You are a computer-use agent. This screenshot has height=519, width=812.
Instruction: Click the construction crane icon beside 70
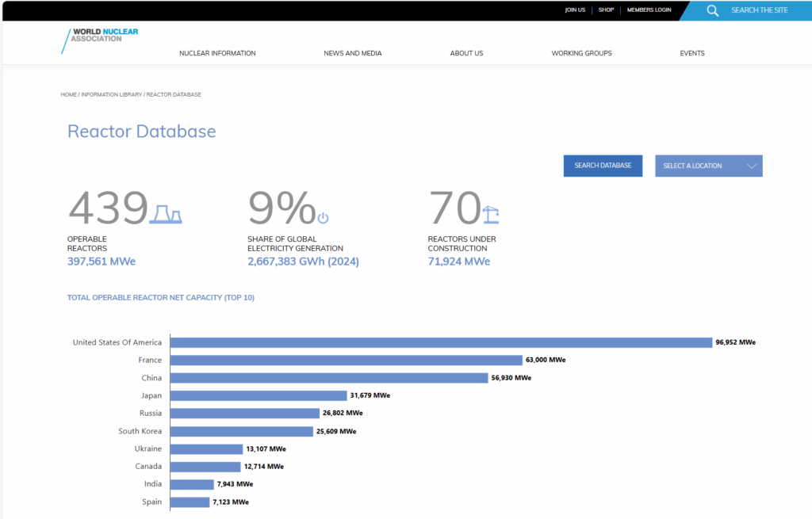tap(491, 215)
